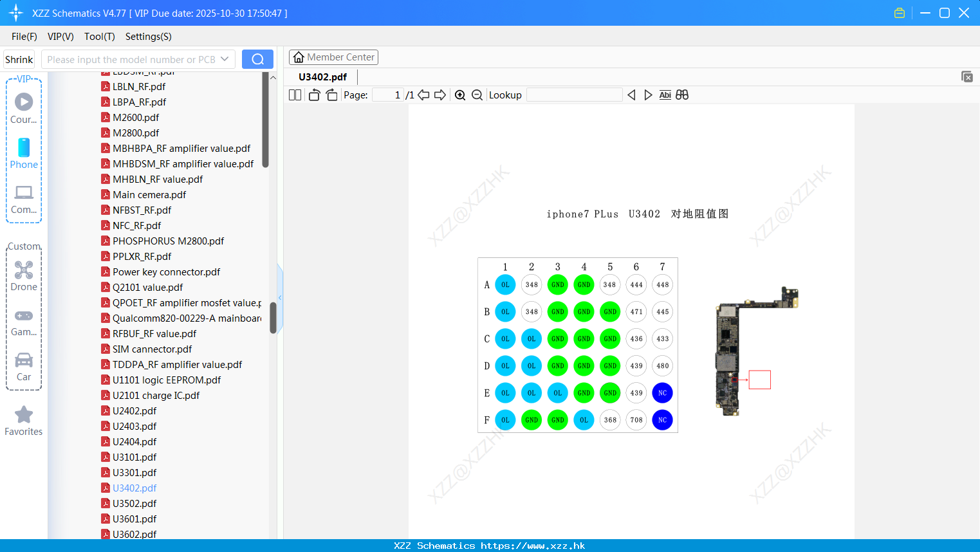Image resolution: width=980 pixels, height=552 pixels.
Task: Open the Tool(T) menu
Action: (x=100, y=37)
